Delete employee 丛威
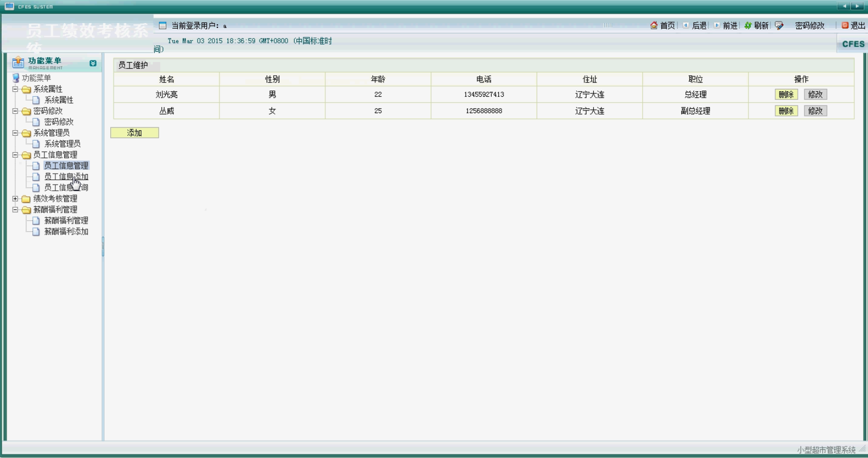Viewport: 868px width, 458px height. coord(786,111)
